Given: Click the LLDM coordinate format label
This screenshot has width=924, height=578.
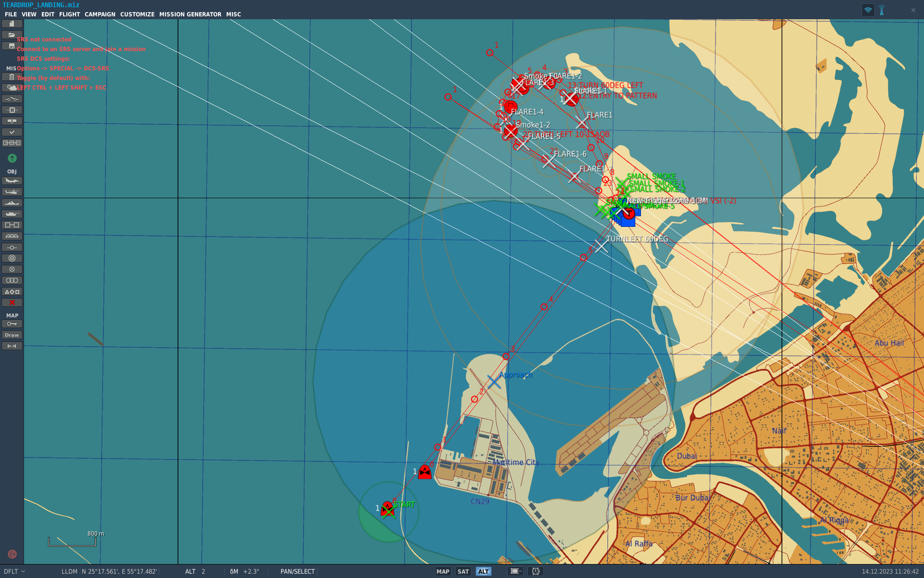Looking at the screenshot, I should pos(69,572).
